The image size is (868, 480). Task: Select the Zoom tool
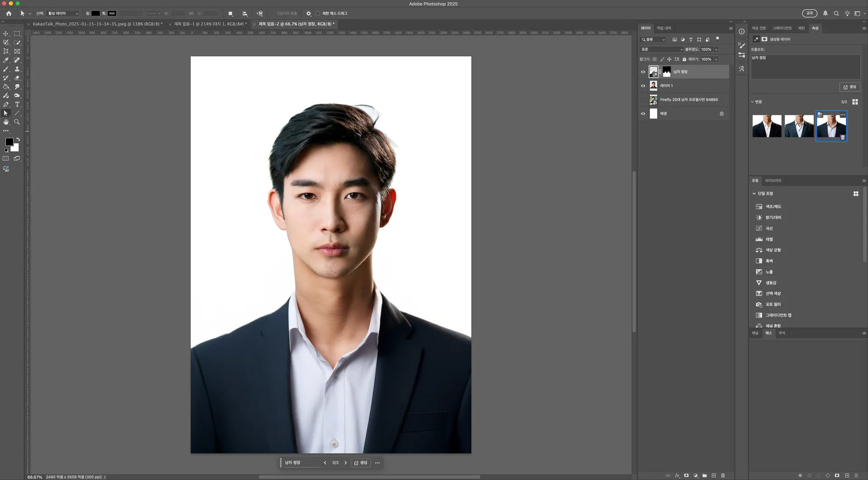click(x=17, y=122)
